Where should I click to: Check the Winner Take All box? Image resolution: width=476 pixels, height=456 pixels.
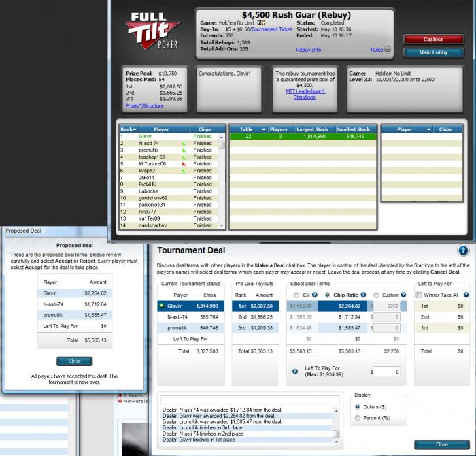[x=419, y=295]
